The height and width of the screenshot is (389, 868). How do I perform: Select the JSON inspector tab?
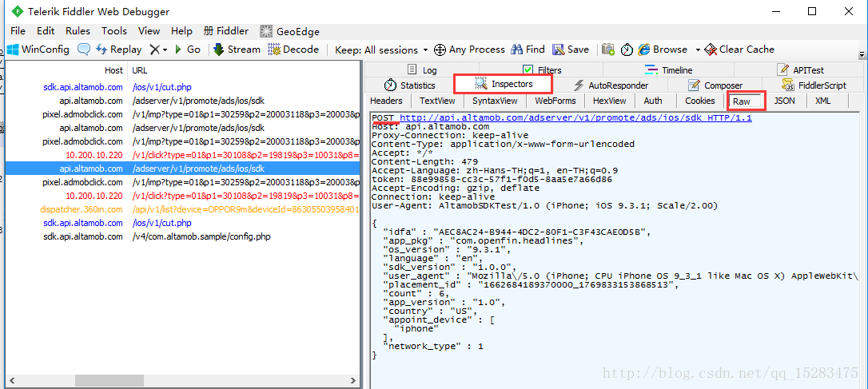tap(784, 101)
